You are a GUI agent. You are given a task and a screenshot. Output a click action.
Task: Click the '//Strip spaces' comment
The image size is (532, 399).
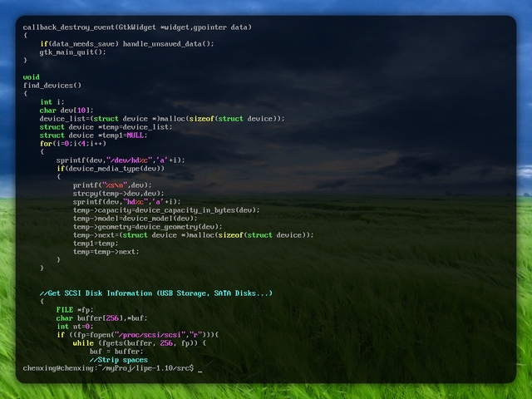(119, 360)
